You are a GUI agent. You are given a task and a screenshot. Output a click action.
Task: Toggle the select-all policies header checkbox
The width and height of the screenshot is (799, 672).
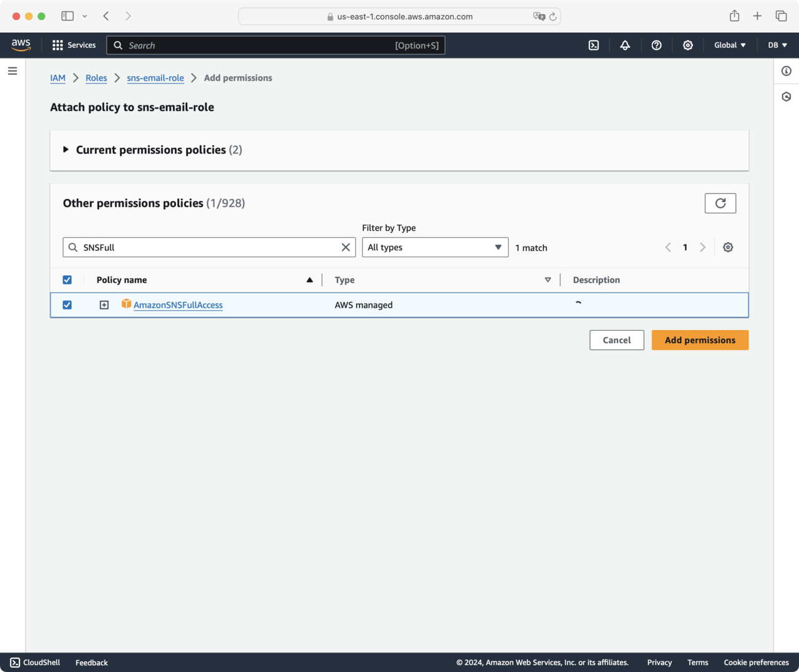(67, 280)
